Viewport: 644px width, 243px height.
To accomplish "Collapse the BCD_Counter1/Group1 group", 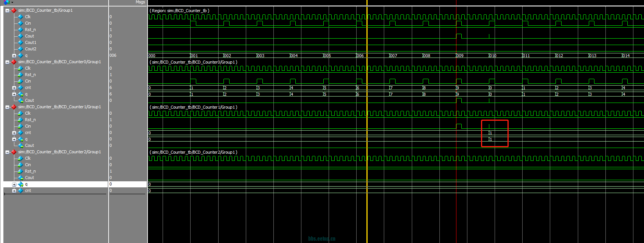I will [7, 107].
